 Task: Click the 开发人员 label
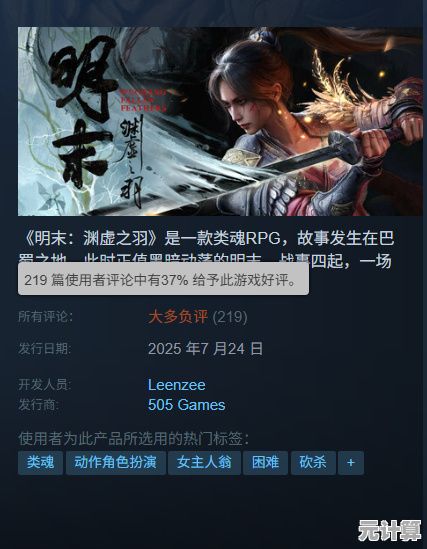44,385
